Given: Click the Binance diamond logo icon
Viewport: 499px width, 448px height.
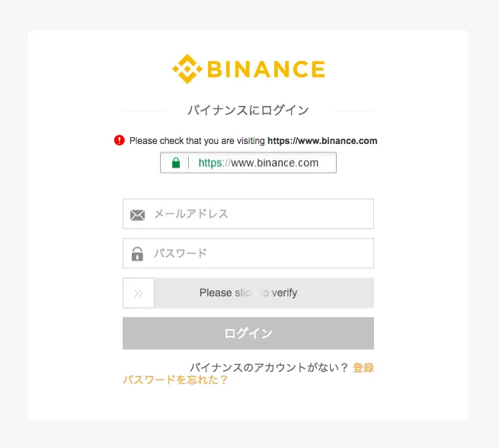Looking at the screenshot, I should pyautogui.click(x=187, y=69).
